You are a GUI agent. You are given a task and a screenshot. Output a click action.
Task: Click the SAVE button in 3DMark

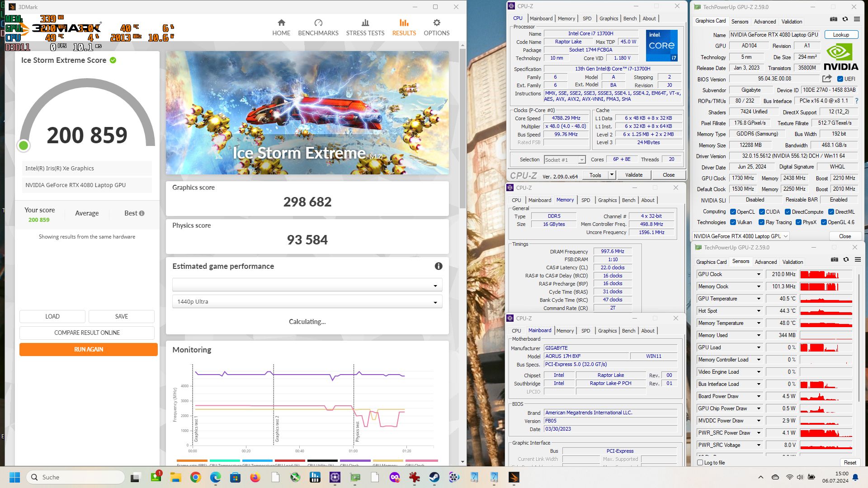click(x=121, y=316)
